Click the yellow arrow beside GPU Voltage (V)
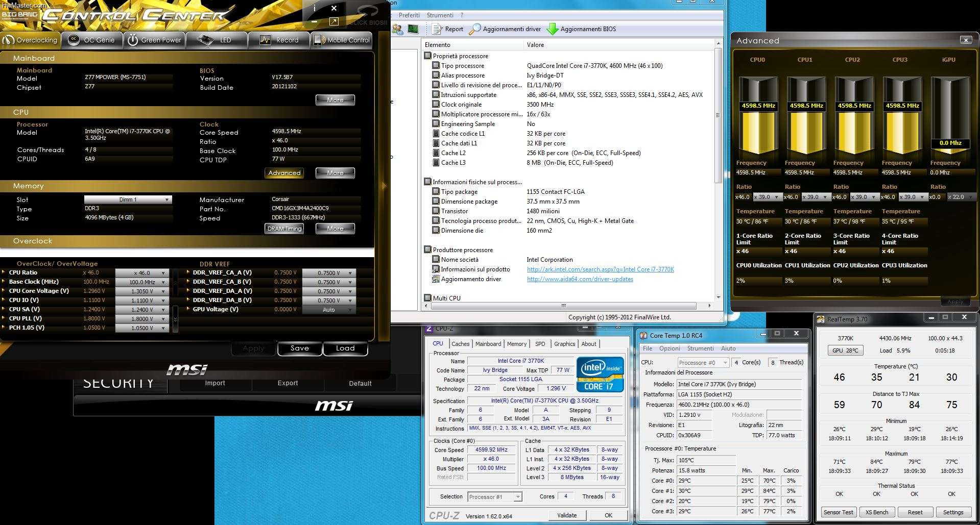 (x=188, y=309)
